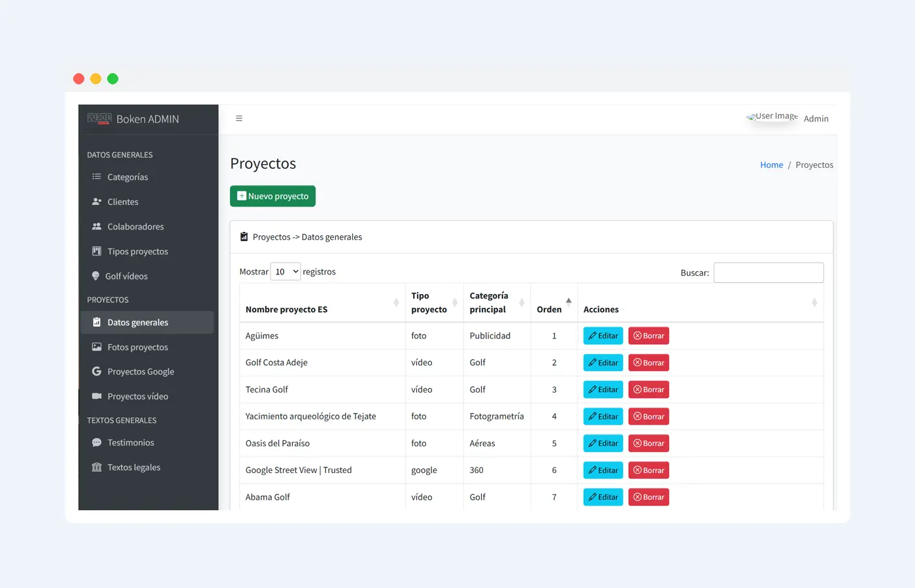Open Proyectos Google via the Google icon
915x588 pixels.
(x=97, y=372)
